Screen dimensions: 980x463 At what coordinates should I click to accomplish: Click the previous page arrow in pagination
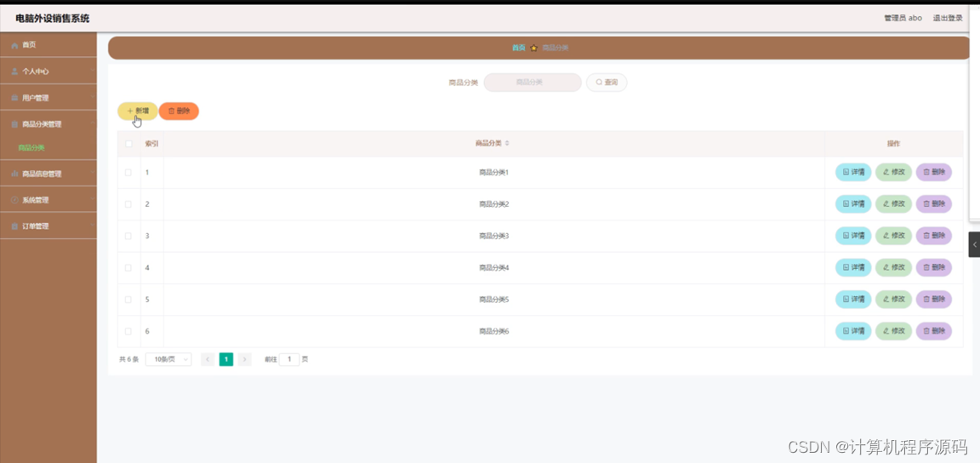click(x=208, y=359)
